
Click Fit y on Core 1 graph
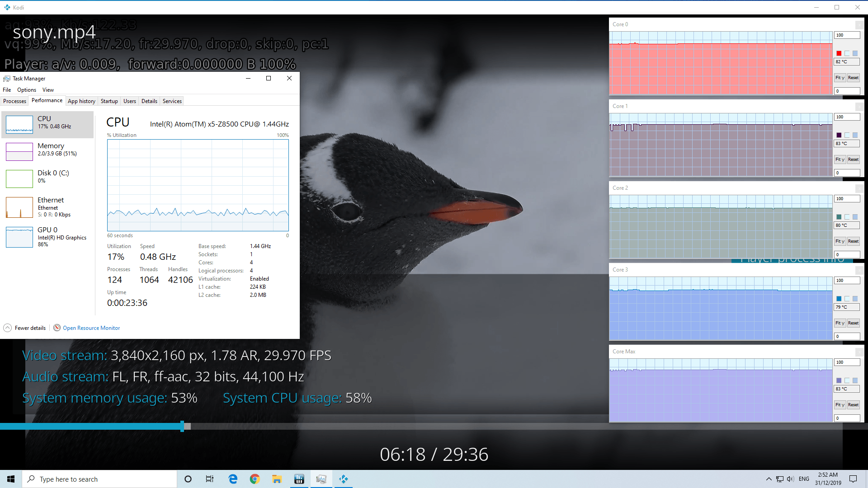[840, 160]
